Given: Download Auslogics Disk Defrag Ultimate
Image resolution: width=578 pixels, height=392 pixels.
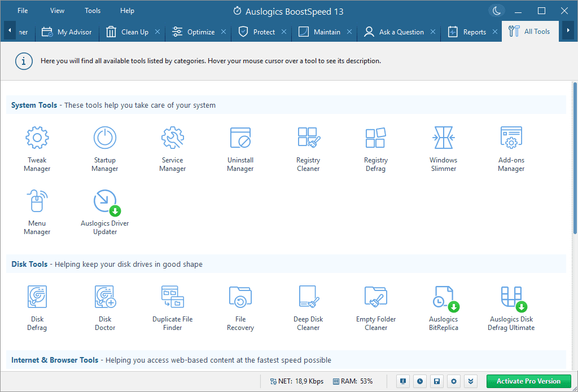Looking at the screenshot, I should click(511, 308).
